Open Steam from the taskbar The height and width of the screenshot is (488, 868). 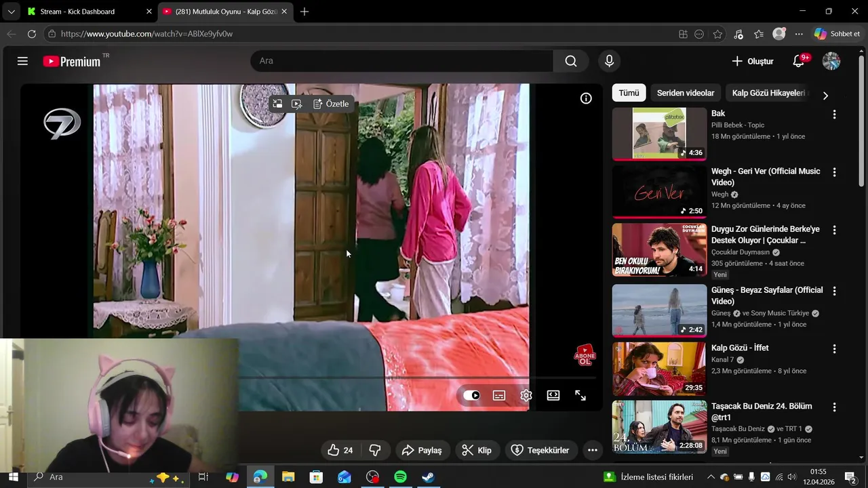[429, 477]
